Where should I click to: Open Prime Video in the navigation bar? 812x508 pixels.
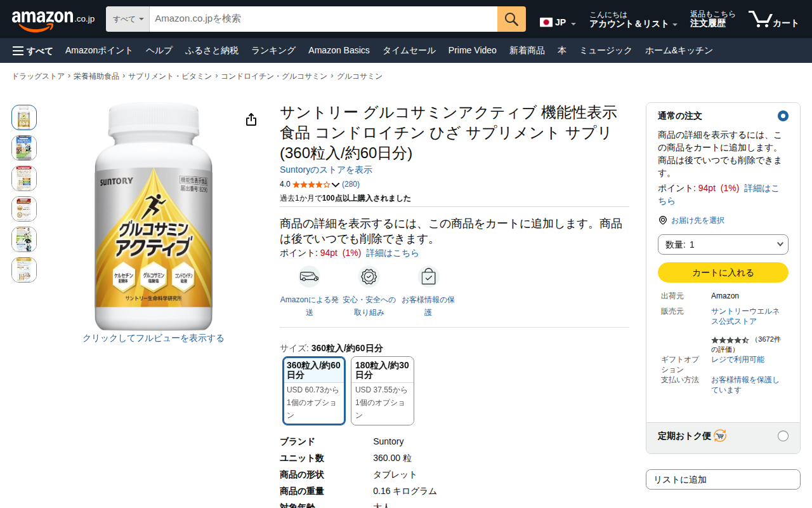click(473, 50)
